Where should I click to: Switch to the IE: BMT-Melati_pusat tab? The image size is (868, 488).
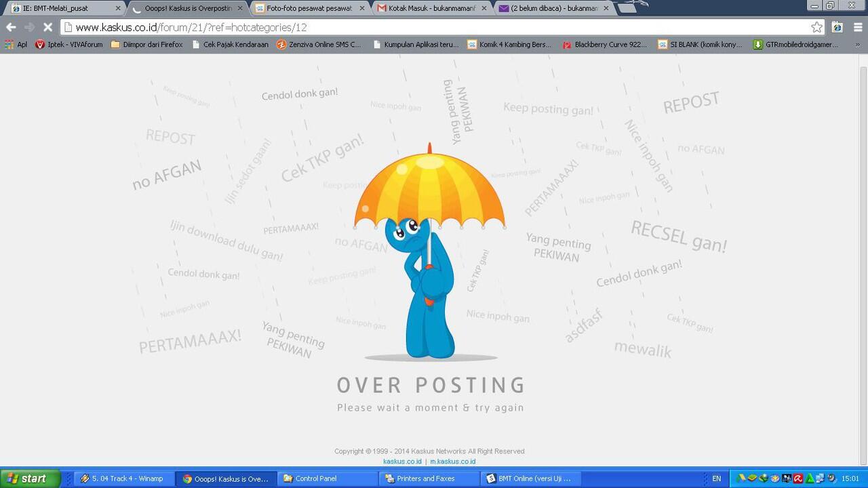coord(61,8)
